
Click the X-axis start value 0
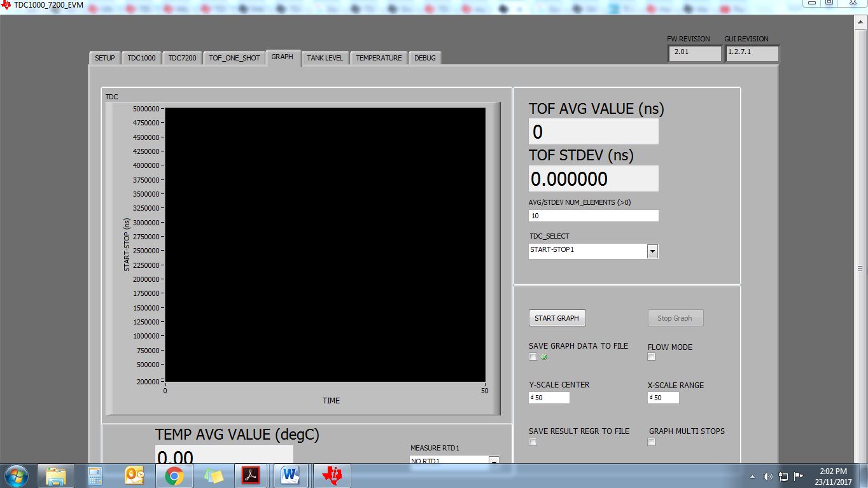click(x=165, y=391)
